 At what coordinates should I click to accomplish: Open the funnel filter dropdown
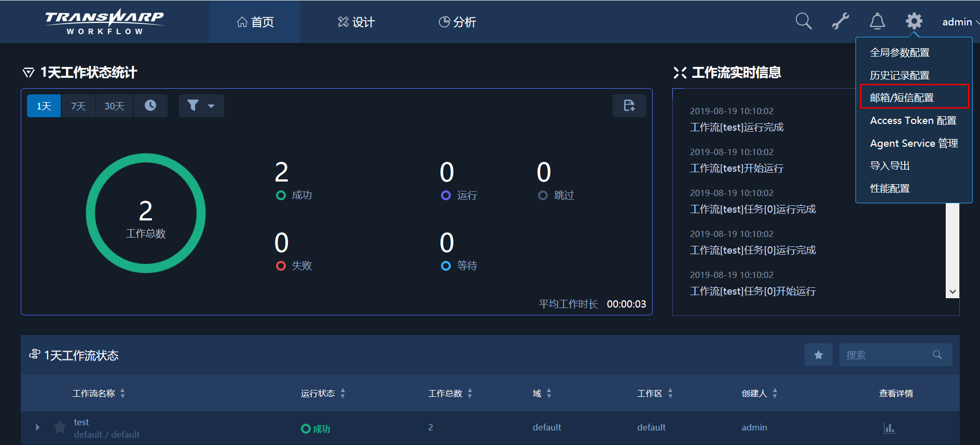click(201, 106)
